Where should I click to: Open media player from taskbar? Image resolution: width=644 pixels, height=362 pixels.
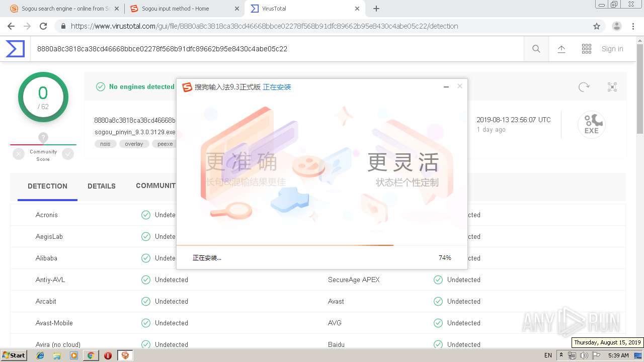[x=74, y=355]
